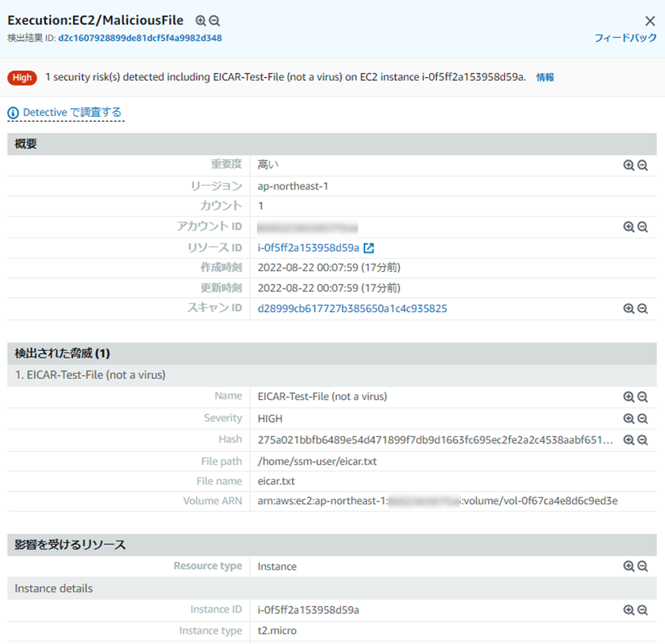Include filter for アカウント ID row
The height and width of the screenshot is (644, 665).
tap(628, 227)
